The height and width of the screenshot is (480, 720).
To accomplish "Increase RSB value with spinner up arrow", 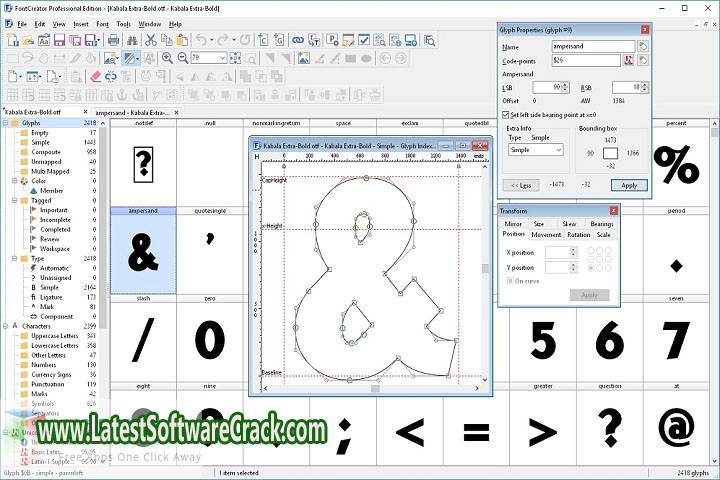I will (645, 85).
